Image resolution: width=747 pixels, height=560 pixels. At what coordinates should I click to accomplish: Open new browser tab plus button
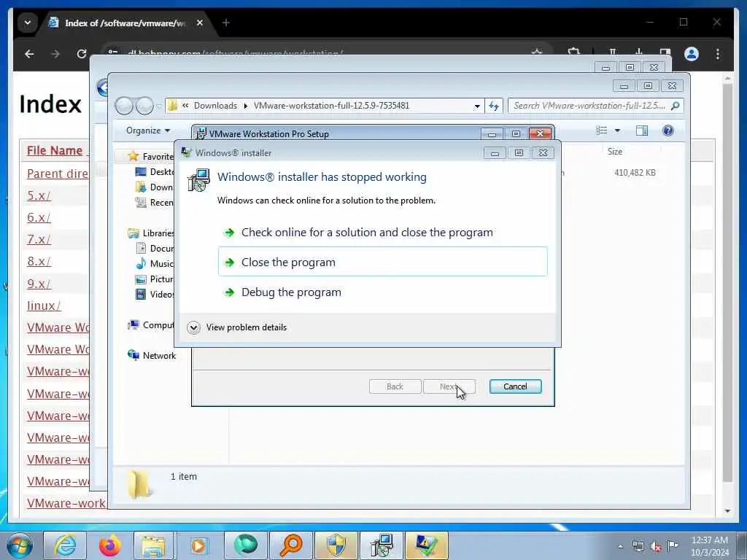226,23
